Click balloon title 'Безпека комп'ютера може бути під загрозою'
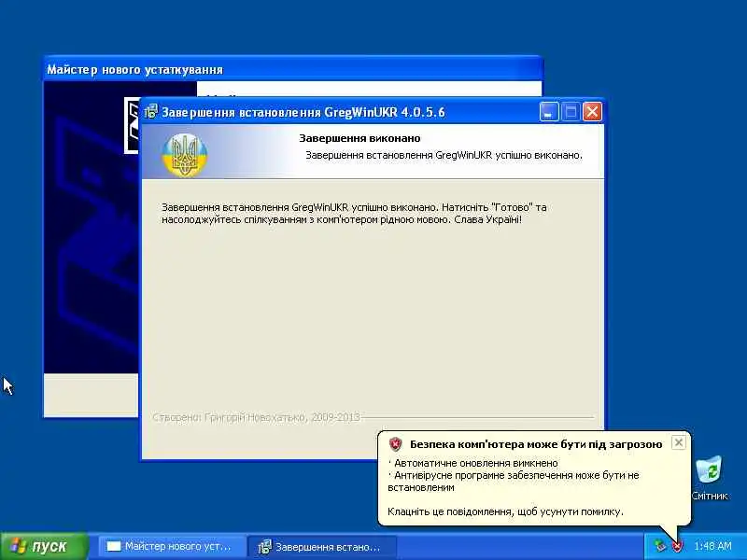This screenshot has height=560, width=747. 536,445
